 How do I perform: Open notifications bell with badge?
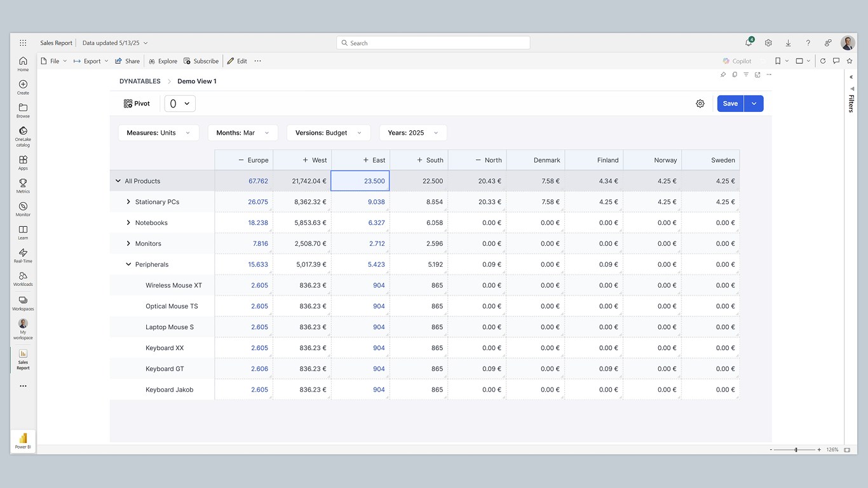[x=749, y=43]
